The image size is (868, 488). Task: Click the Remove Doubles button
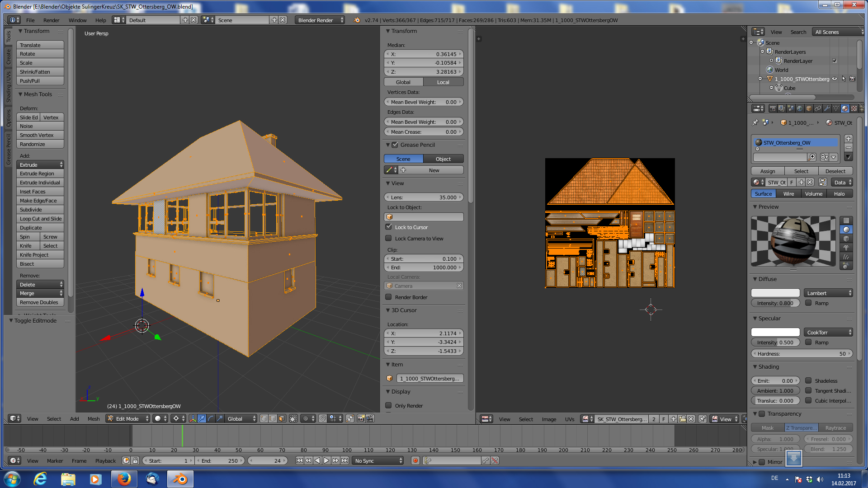pos(39,302)
